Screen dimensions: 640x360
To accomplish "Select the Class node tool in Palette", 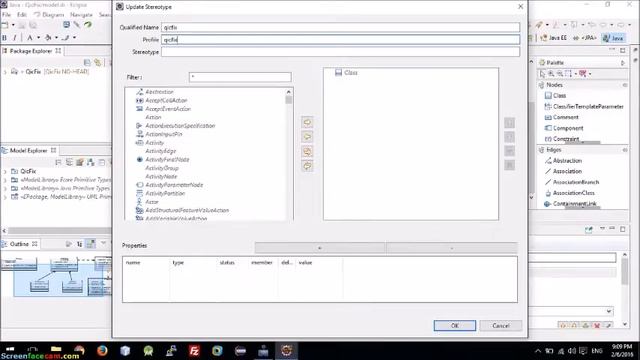I will click(556, 96).
